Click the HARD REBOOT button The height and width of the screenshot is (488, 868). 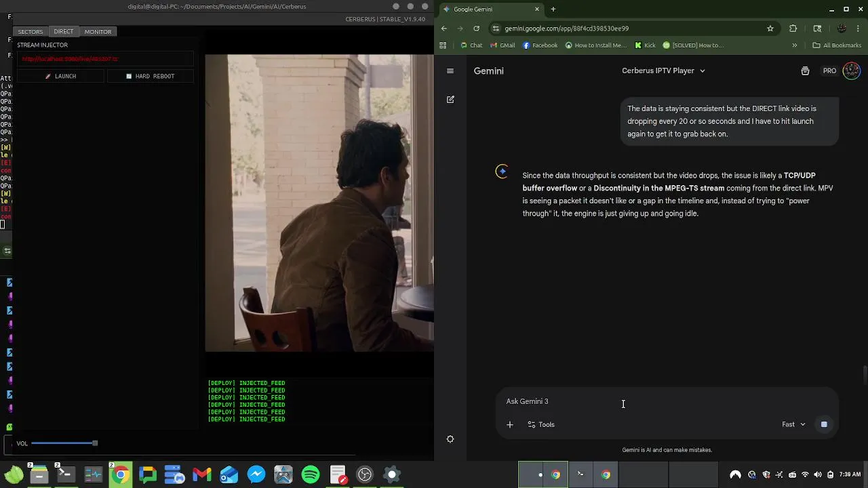tap(151, 76)
